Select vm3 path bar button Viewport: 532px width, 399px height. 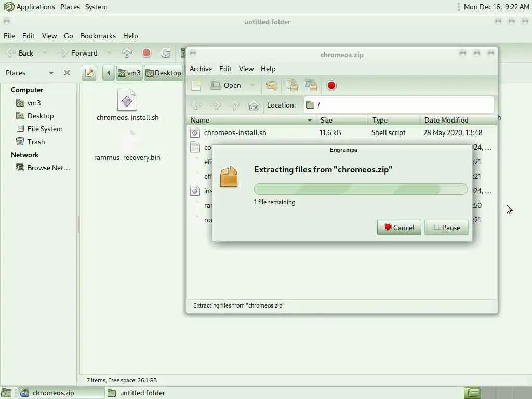[129, 73]
